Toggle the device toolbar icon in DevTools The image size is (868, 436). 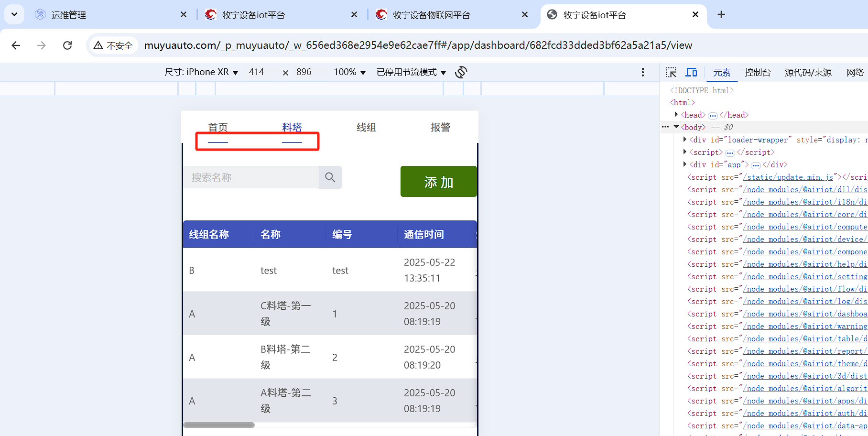(x=692, y=72)
